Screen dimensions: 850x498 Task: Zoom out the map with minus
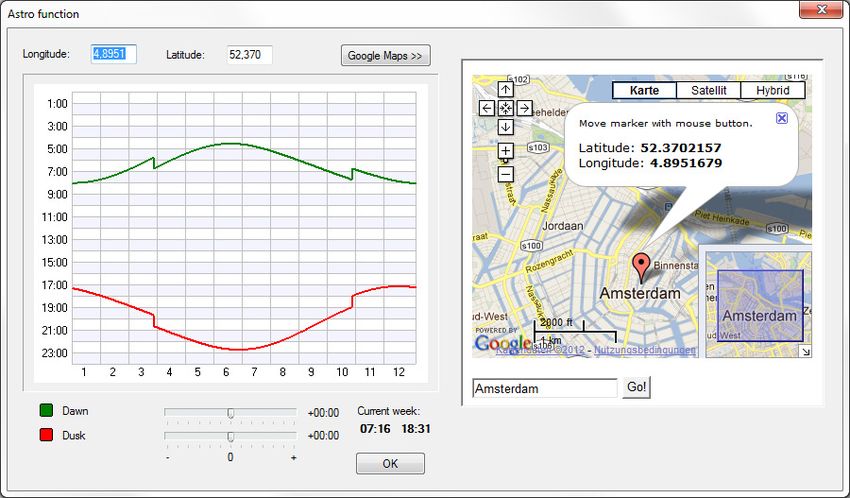(505, 174)
